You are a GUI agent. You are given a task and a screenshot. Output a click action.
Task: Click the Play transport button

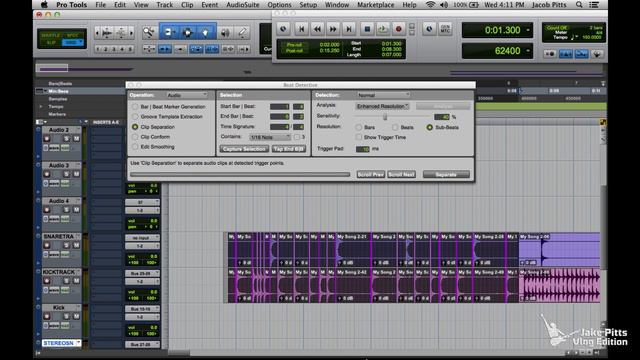pyautogui.click(x=382, y=29)
